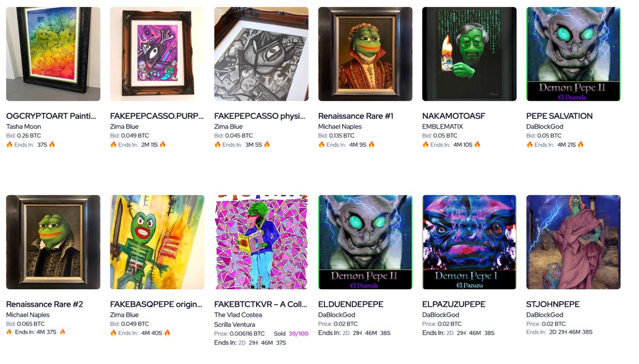Click the 39/100 sold count
The width and height of the screenshot is (639, 364).
(299, 334)
